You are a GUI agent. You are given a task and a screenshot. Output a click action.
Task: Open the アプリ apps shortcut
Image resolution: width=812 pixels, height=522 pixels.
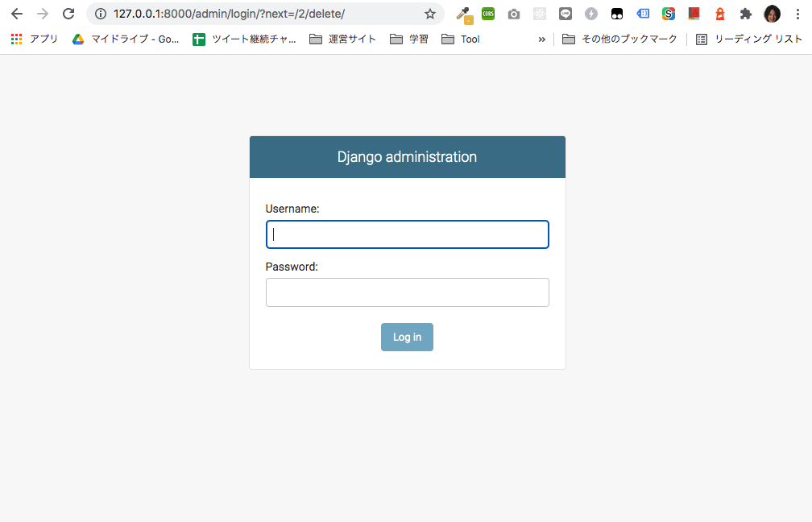pos(34,39)
